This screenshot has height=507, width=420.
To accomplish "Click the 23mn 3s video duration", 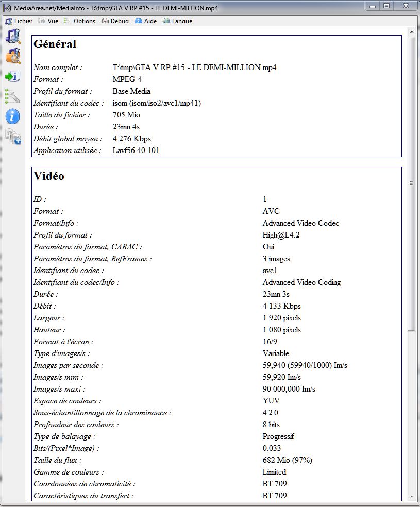I will pos(276,294).
